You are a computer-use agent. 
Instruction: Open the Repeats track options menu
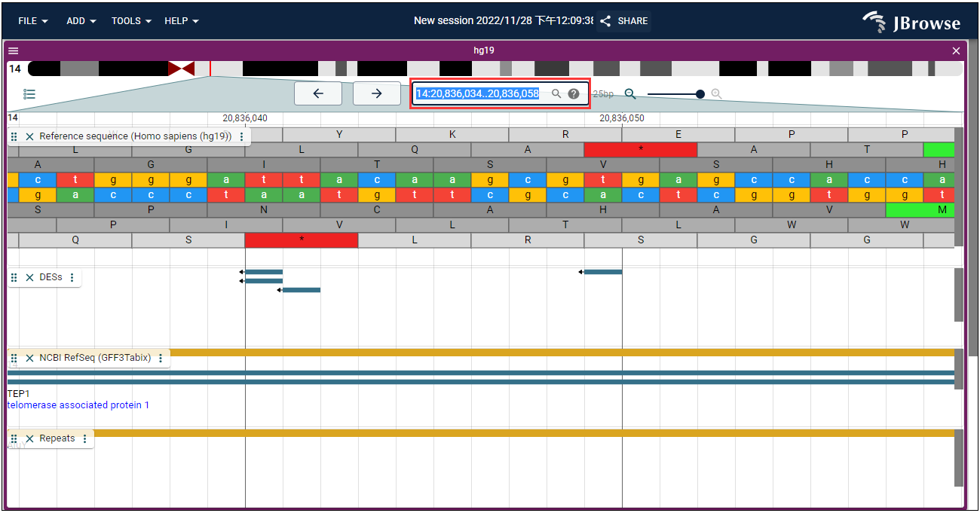[x=84, y=438]
